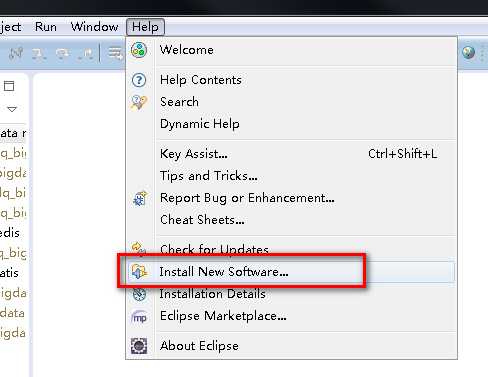This screenshot has height=377, width=488.
Task: Select the 'edis' project item
Action: (x=10, y=233)
